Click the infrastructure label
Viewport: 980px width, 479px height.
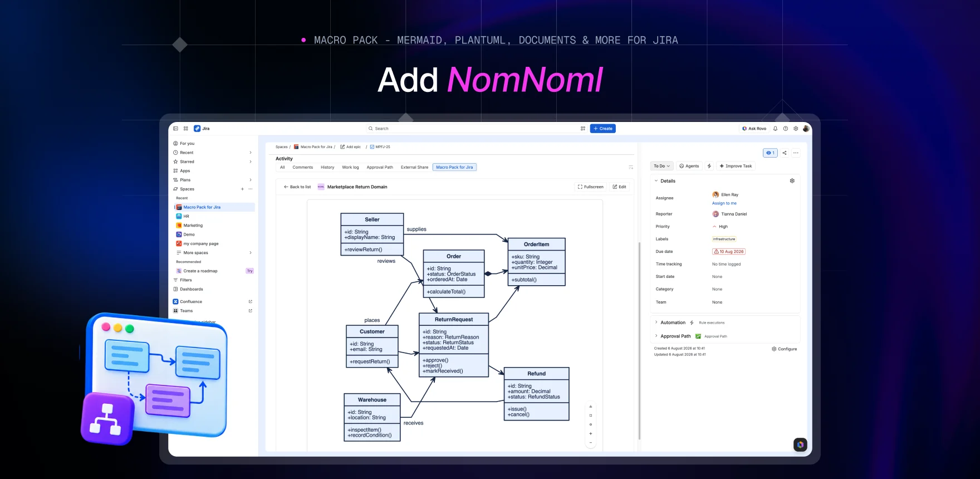coord(724,239)
